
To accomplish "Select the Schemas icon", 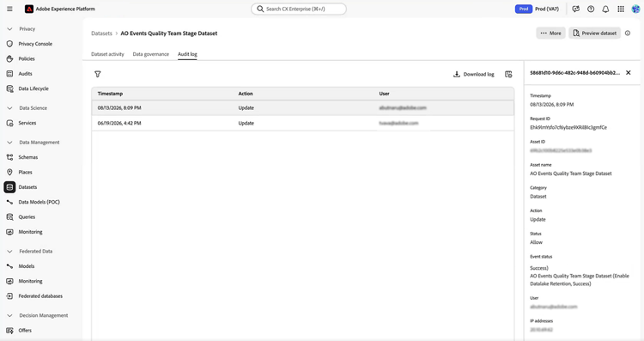I will click(x=9, y=157).
